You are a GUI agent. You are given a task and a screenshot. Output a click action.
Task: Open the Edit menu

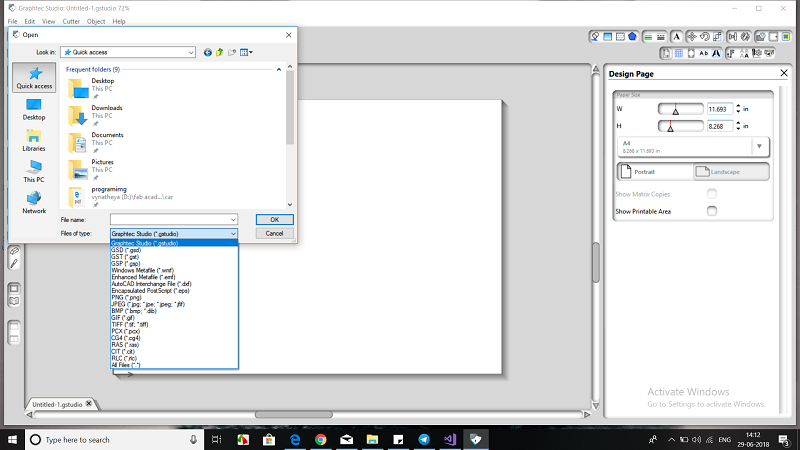[30, 21]
